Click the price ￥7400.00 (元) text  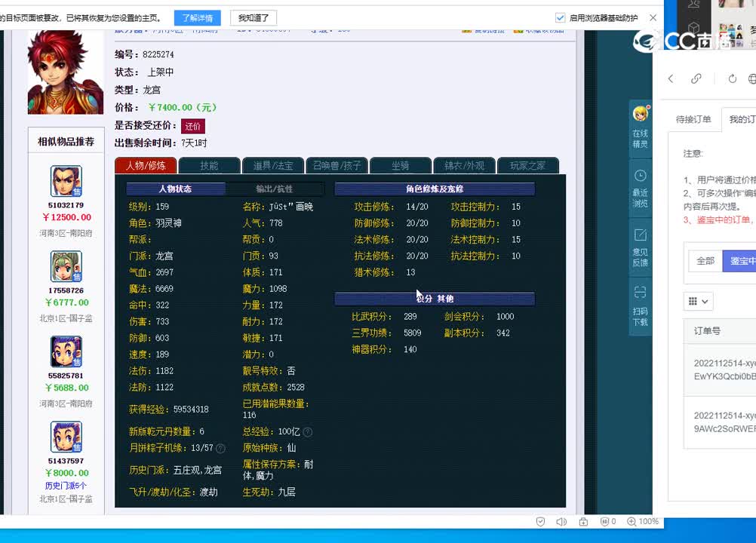[183, 107]
